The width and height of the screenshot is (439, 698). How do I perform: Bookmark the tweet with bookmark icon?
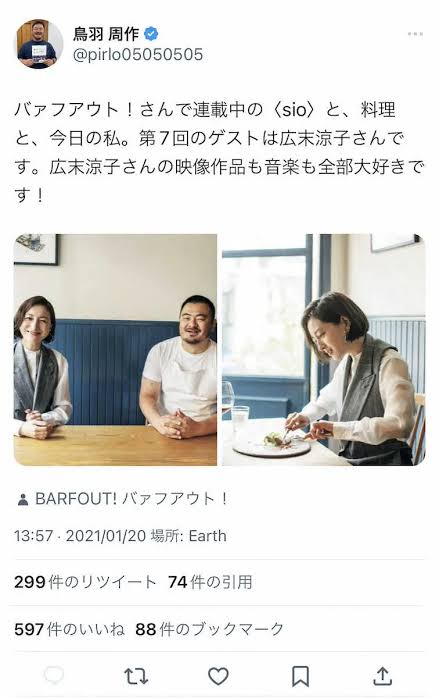point(300,676)
